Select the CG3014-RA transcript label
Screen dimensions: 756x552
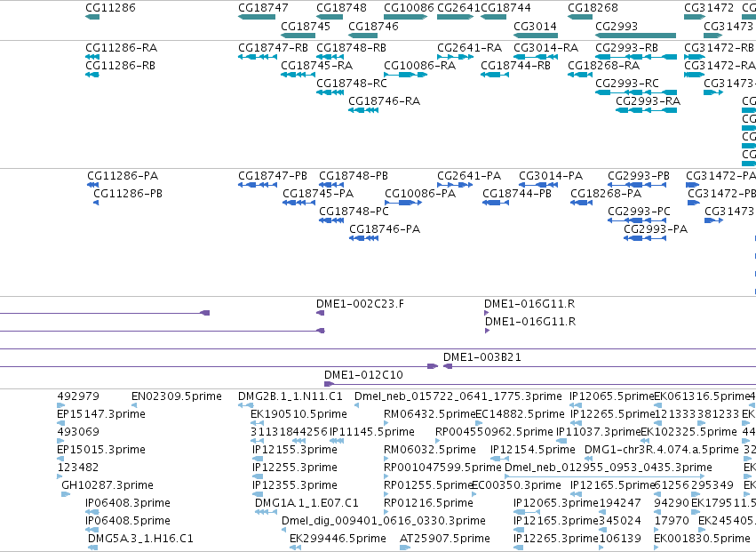coord(545,48)
